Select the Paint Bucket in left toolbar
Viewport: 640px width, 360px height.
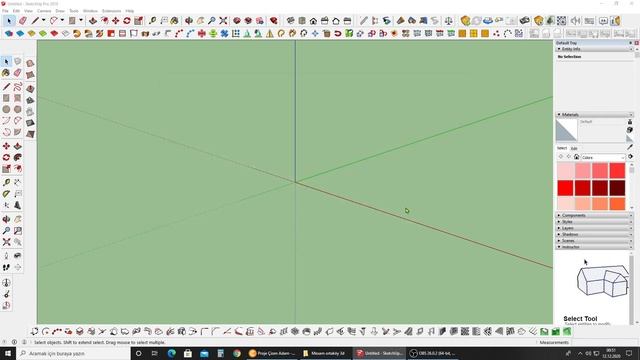6,73
